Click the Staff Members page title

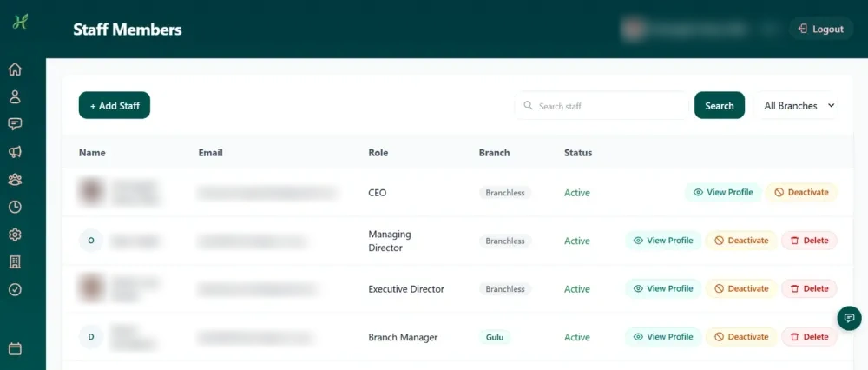(x=128, y=30)
